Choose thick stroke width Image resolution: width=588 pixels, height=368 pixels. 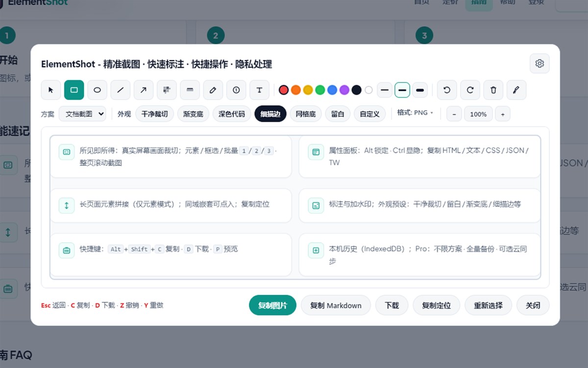click(420, 90)
